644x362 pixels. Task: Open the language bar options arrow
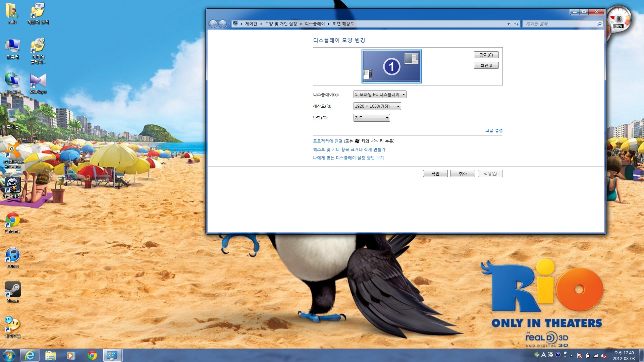565,356
